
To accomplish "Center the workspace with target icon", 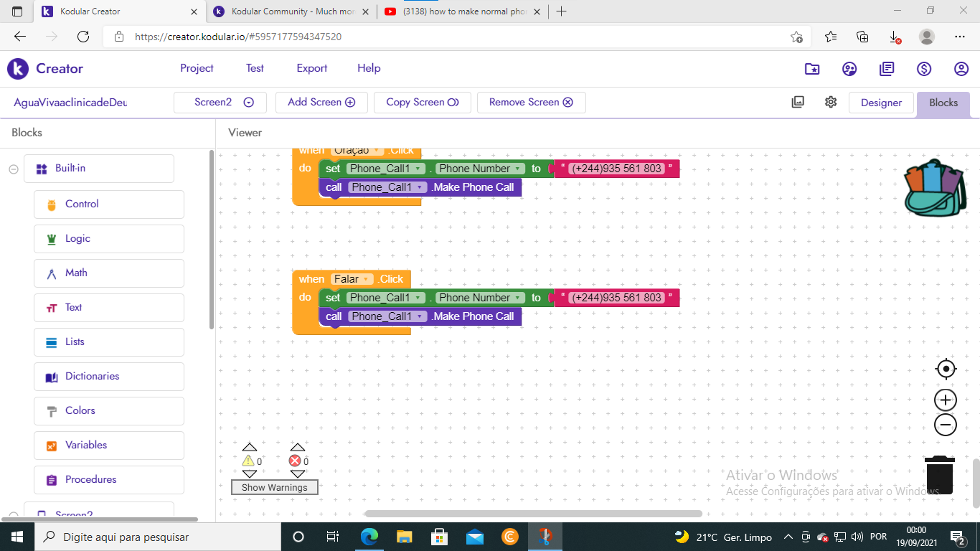I will (946, 369).
